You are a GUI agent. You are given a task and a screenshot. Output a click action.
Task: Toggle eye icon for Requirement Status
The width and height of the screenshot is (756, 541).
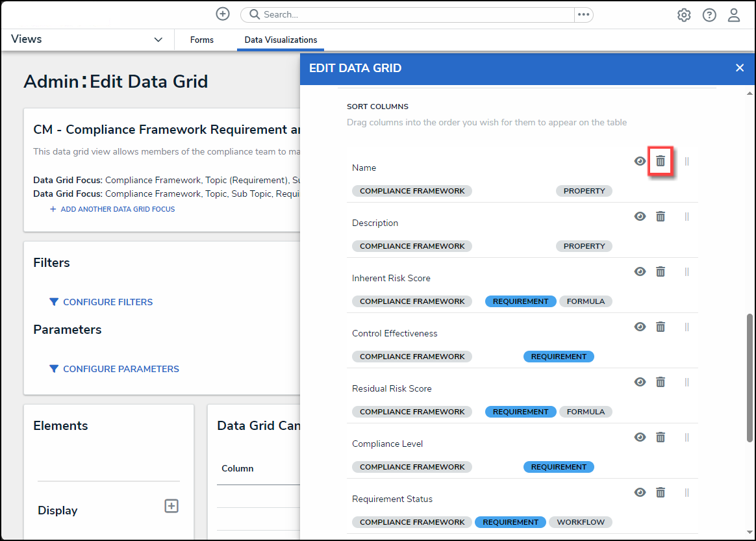(x=640, y=492)
